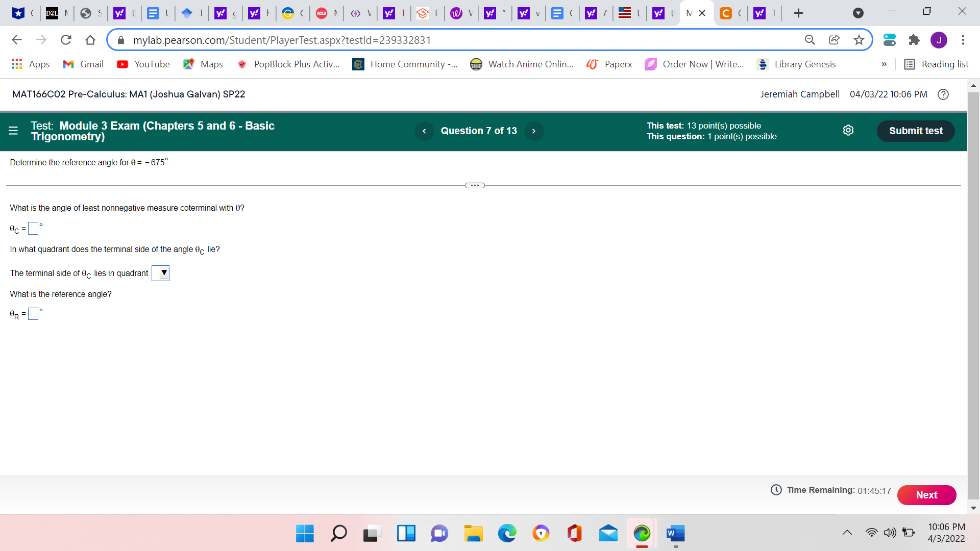The image size is (980, 551).
Task: Launch Word from the taskbar
Action: 675,534
